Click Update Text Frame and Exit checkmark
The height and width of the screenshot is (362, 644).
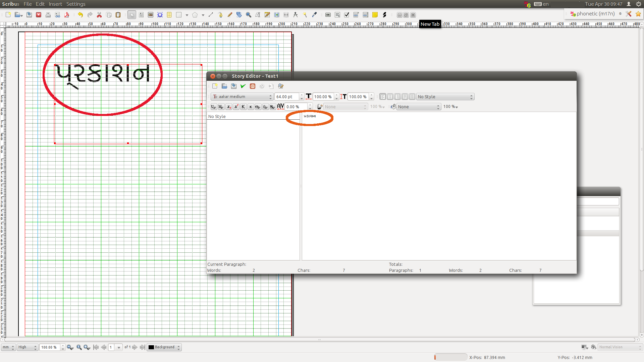243,86
